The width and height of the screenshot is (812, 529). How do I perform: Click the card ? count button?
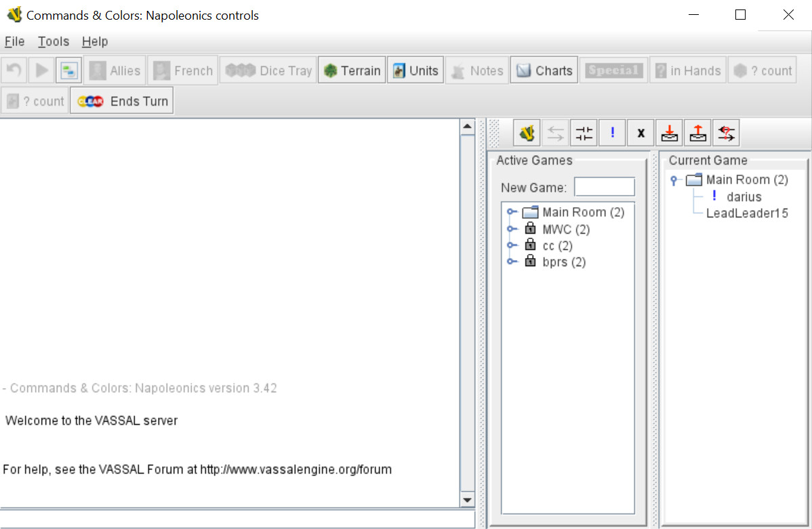coord(35,100)
